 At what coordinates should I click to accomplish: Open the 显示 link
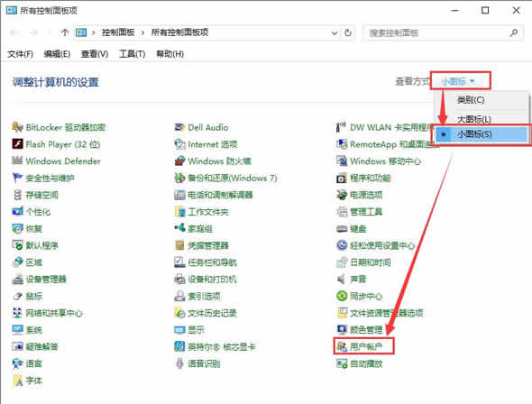196,330
